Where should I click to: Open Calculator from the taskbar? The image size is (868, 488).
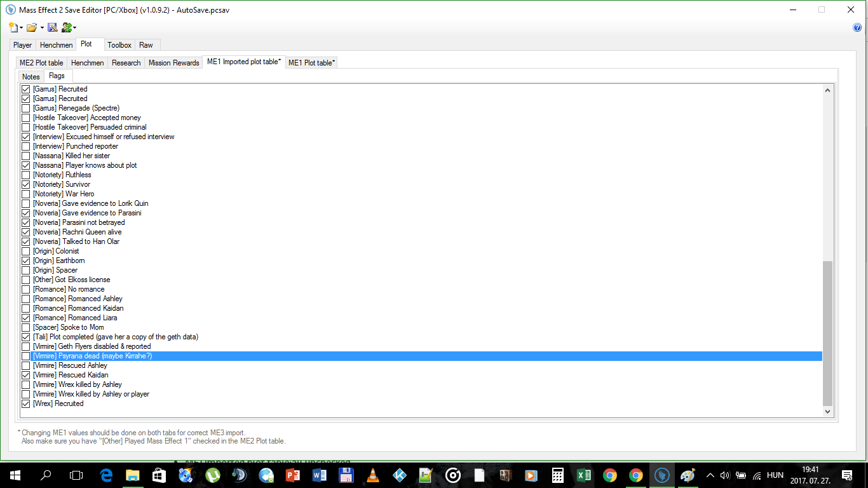(x=558, y=475)
